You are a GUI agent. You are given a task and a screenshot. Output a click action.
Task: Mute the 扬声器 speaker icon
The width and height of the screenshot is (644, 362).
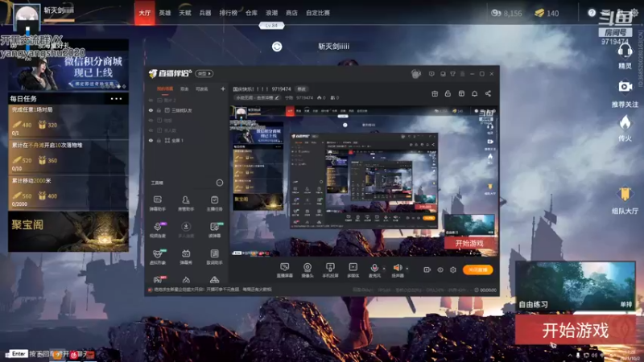tap(397, 269)
